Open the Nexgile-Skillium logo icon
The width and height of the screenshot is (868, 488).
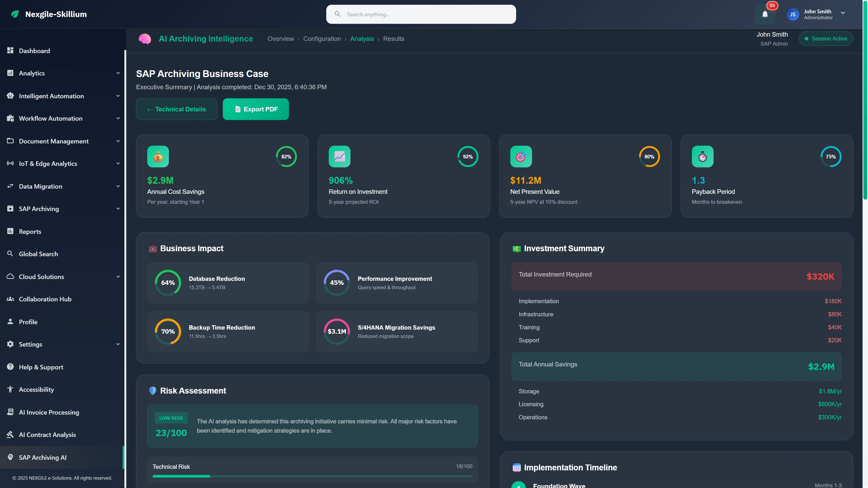(15, 14)
